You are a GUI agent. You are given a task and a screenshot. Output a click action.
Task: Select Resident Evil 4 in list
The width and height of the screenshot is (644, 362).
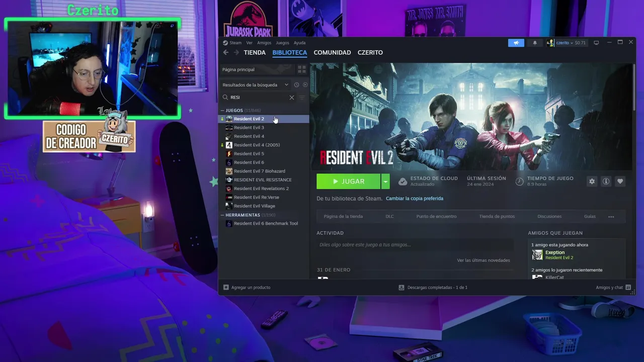[x=264, y=136]
